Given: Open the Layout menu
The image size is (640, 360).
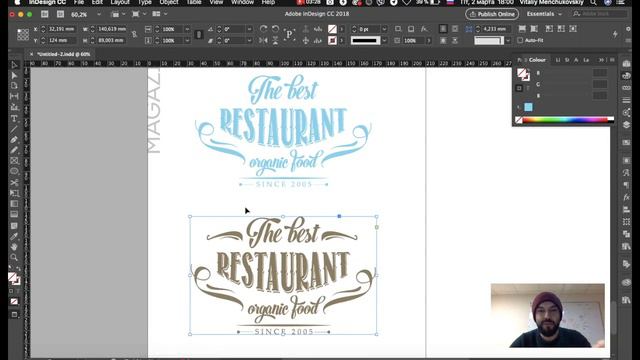Looking at the screenshot, I should [x=120, y=2].
